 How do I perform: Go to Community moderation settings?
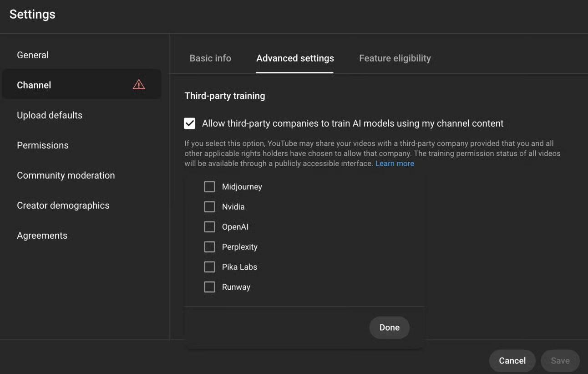66,175
